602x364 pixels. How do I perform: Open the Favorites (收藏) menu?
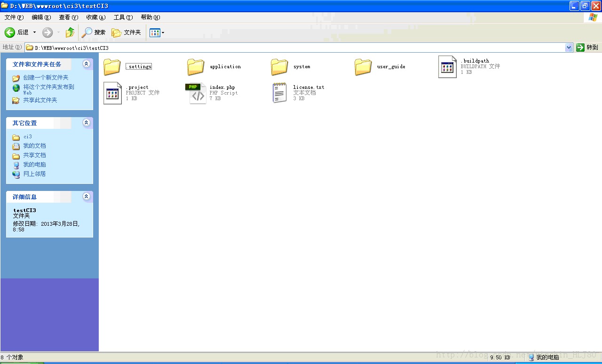[x=95, y=17]
